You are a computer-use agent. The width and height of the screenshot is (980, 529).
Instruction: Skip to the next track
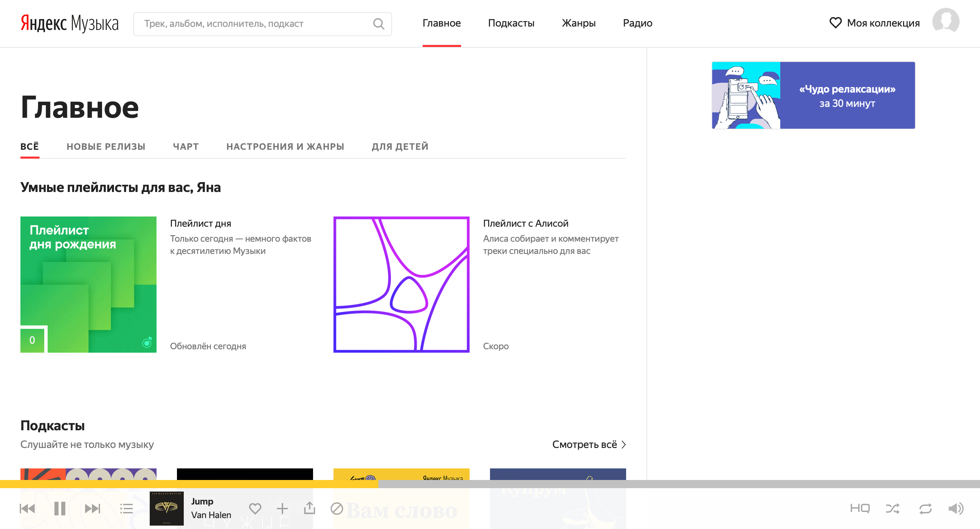tap(93, 509)
